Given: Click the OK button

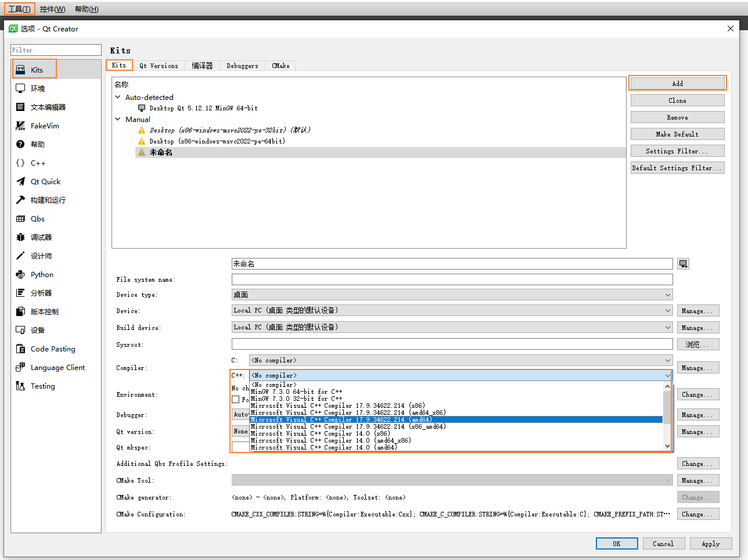Looking at the screenshot, I should [x=617, y=544].
